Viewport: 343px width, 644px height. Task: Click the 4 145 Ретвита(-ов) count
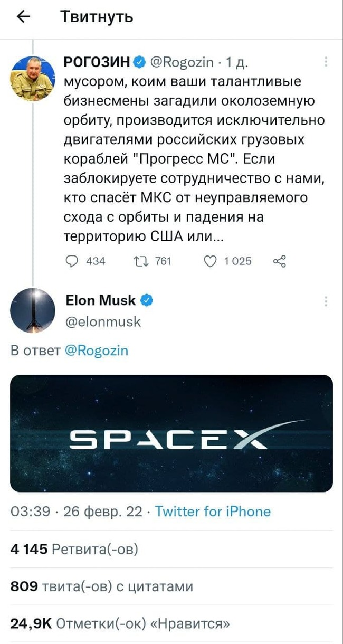coord(74,549)
